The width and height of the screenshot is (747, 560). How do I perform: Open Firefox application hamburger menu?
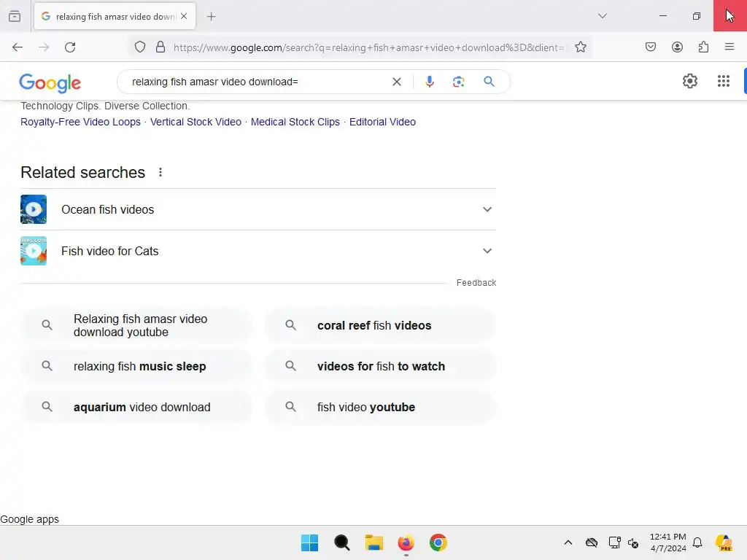(x=729, y=47)
